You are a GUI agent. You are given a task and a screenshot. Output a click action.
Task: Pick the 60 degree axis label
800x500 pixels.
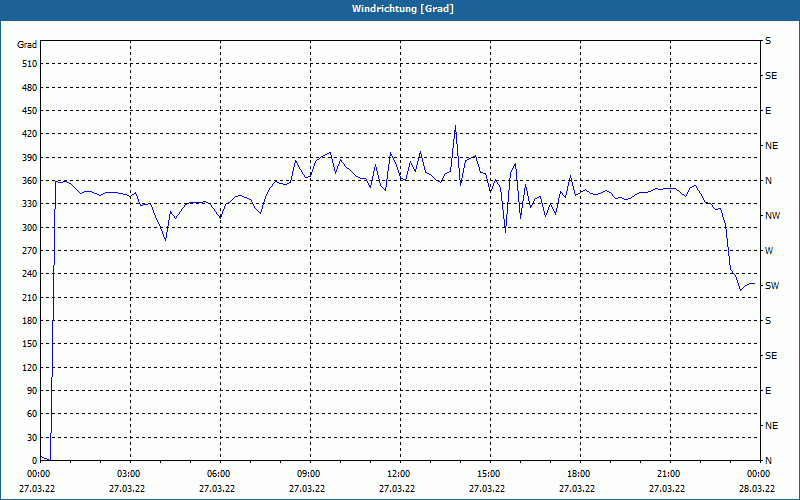tap(32, 414)
